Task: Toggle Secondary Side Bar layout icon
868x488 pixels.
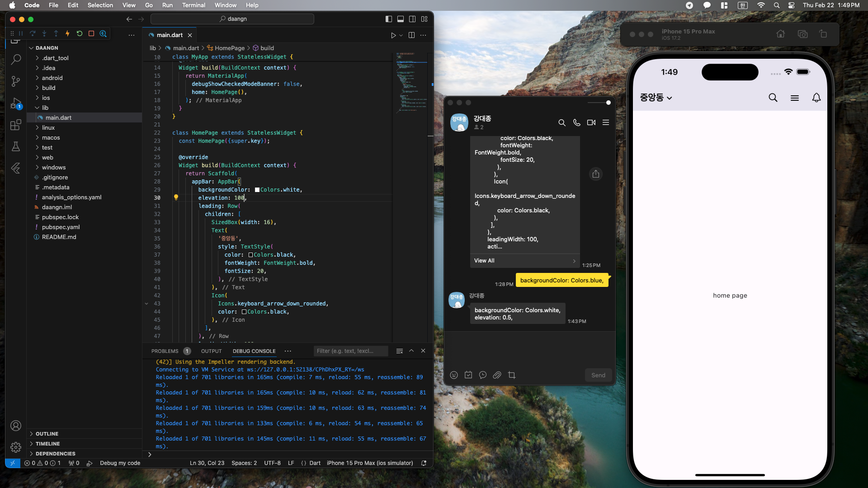Action: (x=412, y=19)
